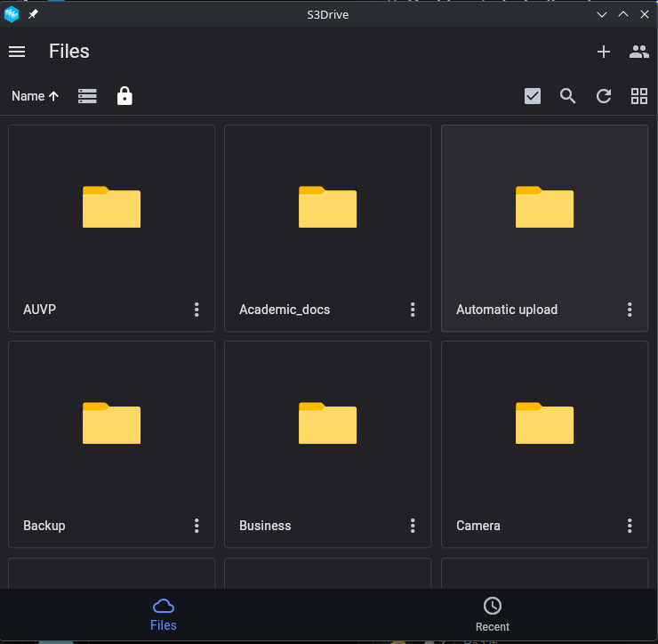
Task: Open the Business folder
Action: 327,424
